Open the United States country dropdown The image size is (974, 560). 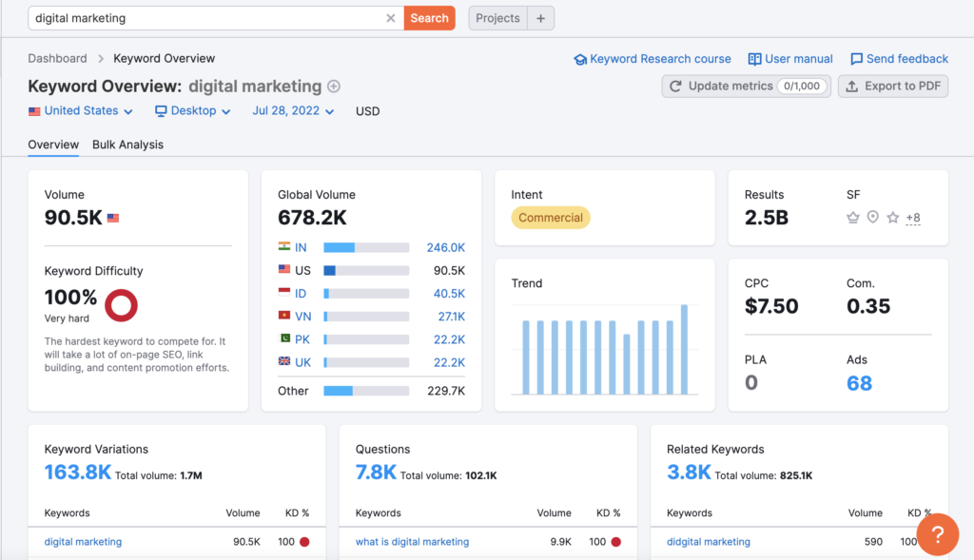(81, 111)
